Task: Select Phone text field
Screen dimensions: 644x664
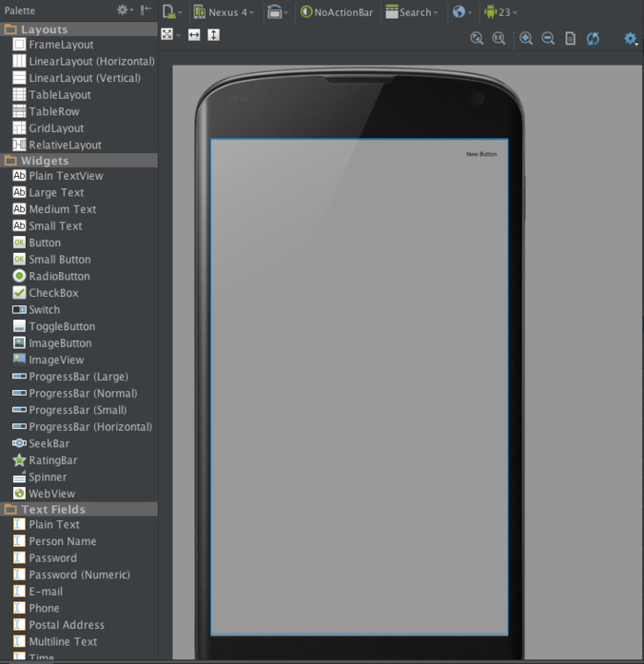Action: (78, 608)
